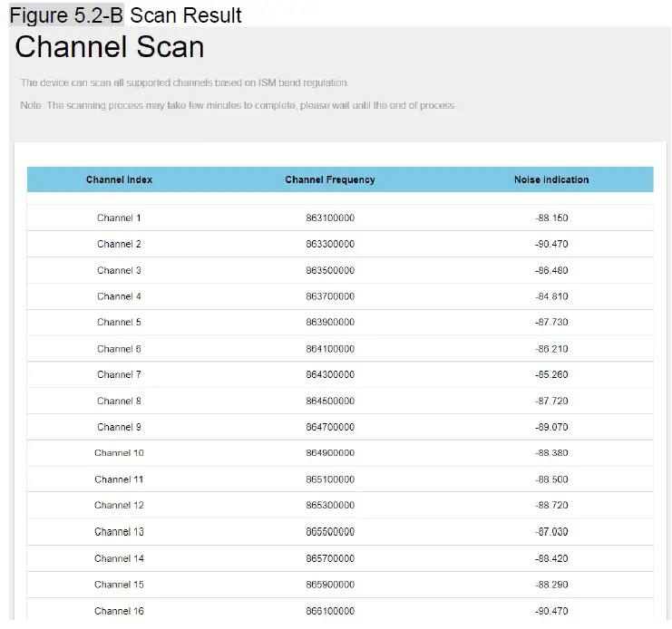Viewport: 672px width, 629px height.
Task: Click frequency value 865900000
Action: tap(330, 585)
